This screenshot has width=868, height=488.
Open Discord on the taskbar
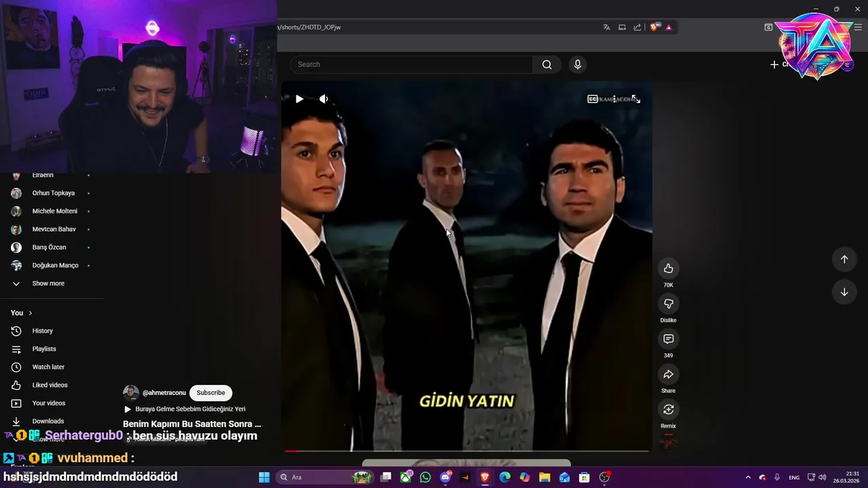[446, 477]
